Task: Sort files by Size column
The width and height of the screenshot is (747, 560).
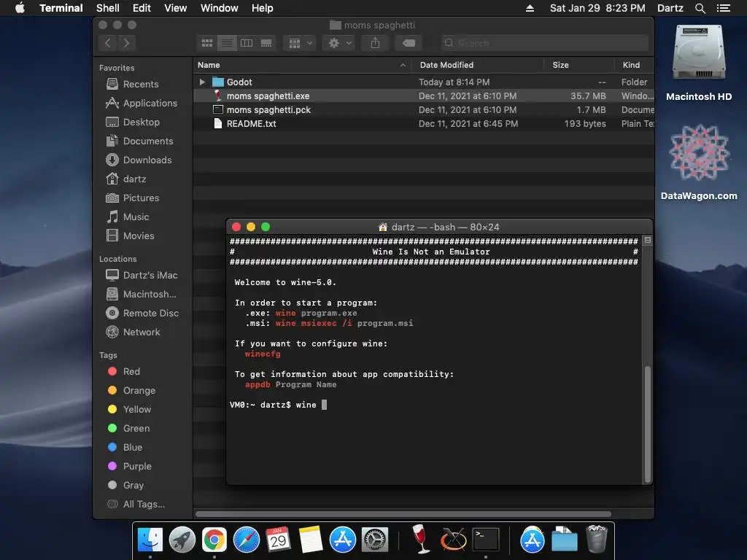Action: (x=578, y=65)
